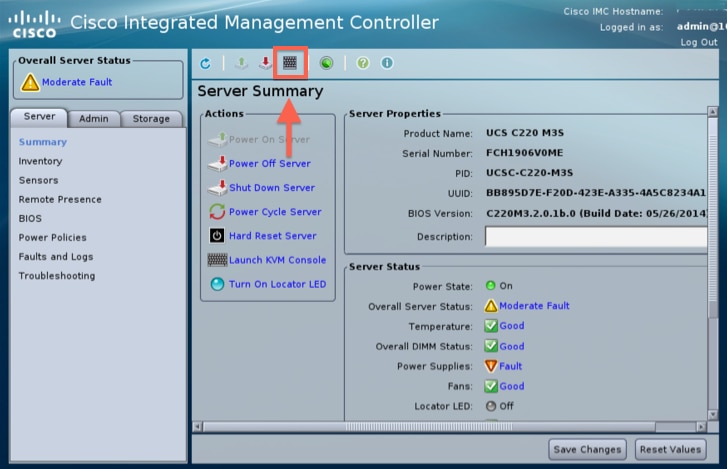Image resolution: width=727 pixels, height=469 pixels.
Task: Click the product name UCS C220 M3S
Action: pyautogui.click(x=525, y=133)
